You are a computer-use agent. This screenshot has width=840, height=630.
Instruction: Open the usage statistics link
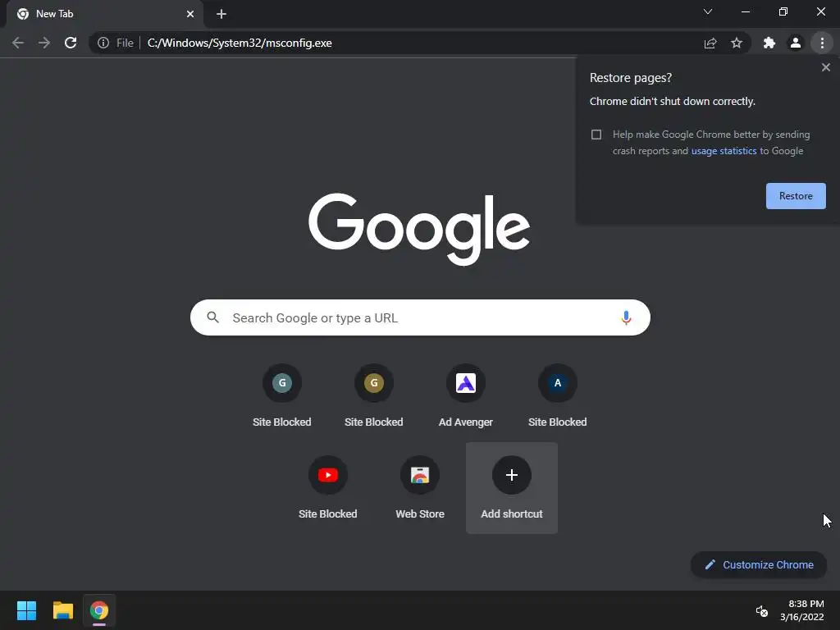(x=724, y=151)
